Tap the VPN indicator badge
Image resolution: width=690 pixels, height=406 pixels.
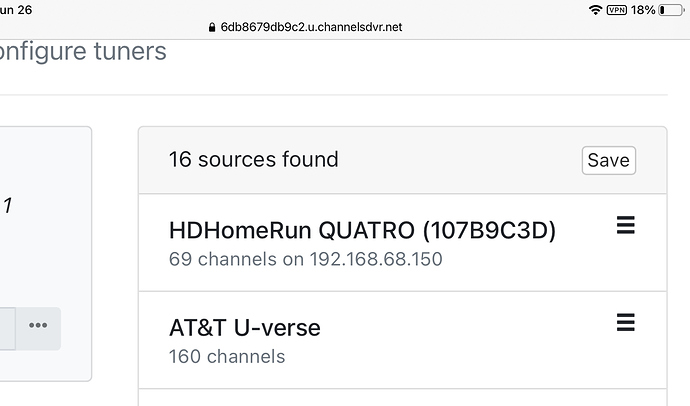[x=617, y=10]
